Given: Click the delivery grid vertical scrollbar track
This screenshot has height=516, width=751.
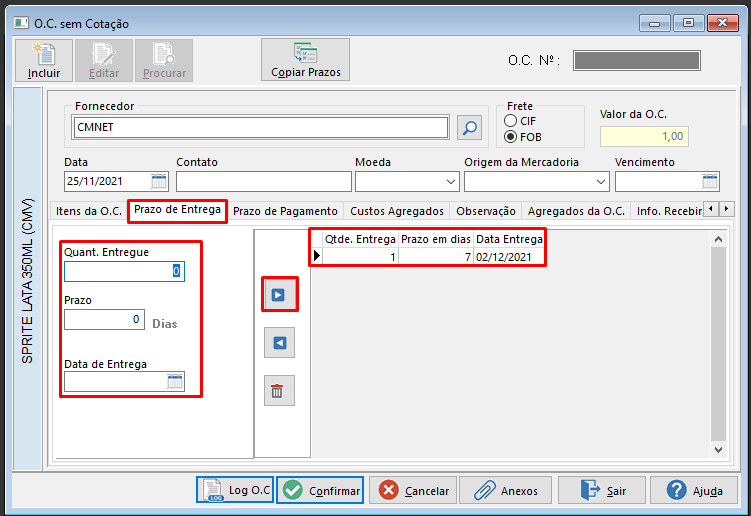Looking at the screenshot, I should click(x=718, y=344).
